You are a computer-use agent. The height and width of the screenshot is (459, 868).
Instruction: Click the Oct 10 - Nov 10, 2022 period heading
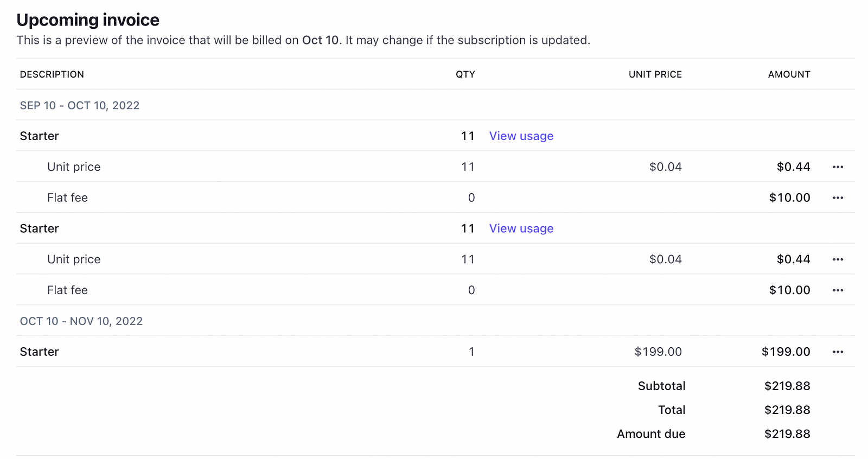81,321
